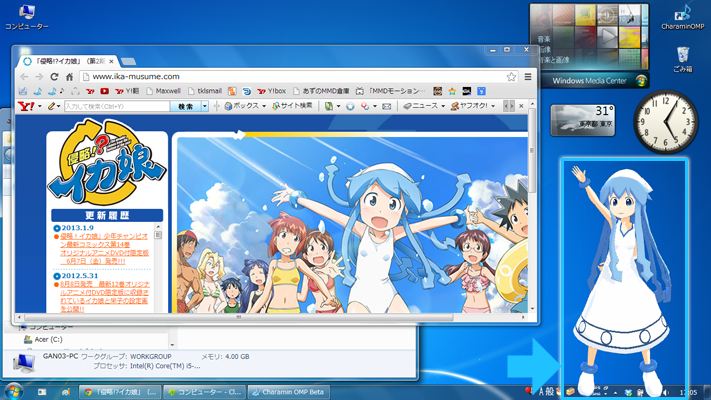The height and width of the screenshot is (400, 711).
Task: Open the 2012.5.31 news entry link
Action: click(105, 296)
